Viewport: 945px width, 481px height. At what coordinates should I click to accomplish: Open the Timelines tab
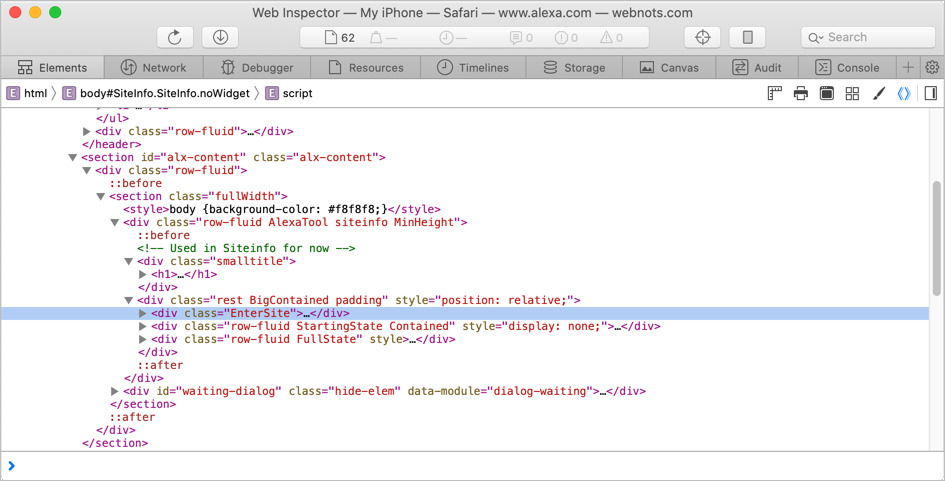473,68
